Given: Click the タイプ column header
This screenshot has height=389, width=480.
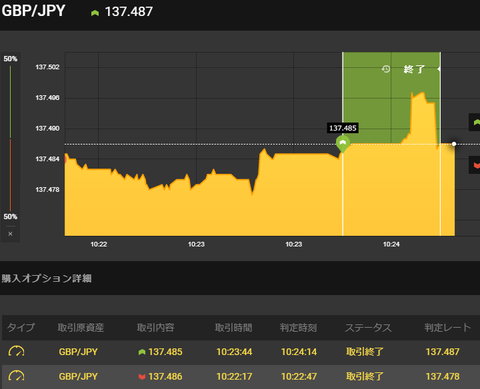Looking at the screenshot, I should coord(21,327).
